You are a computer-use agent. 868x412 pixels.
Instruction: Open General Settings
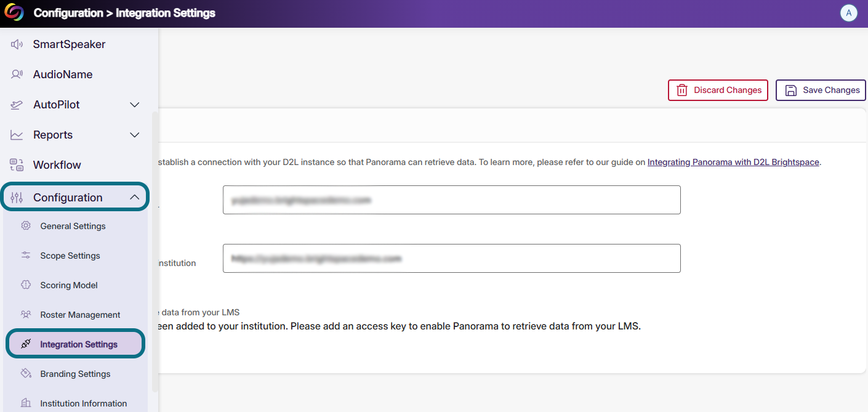click(73, 226)
